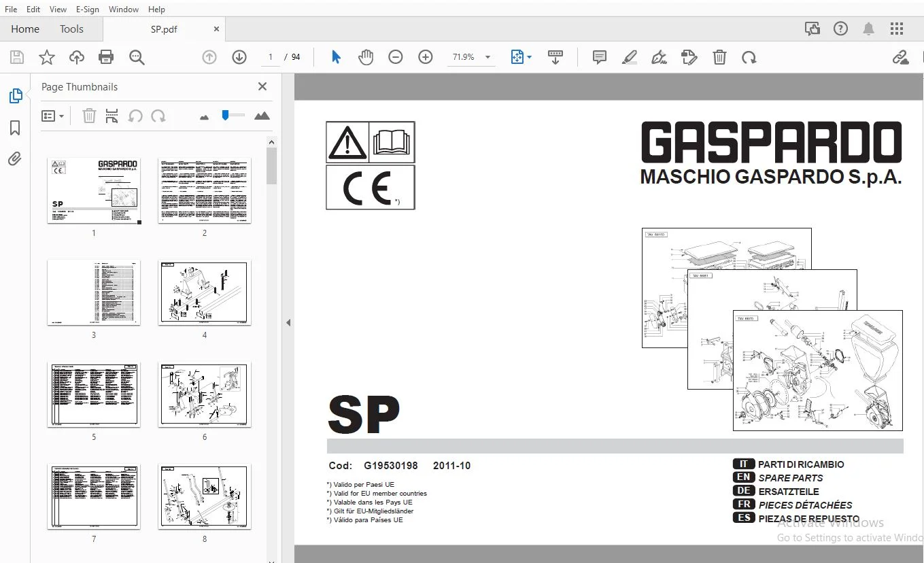Click the 'MASCHIO GASPARDO S.p.A.' heading

[771, 177]
